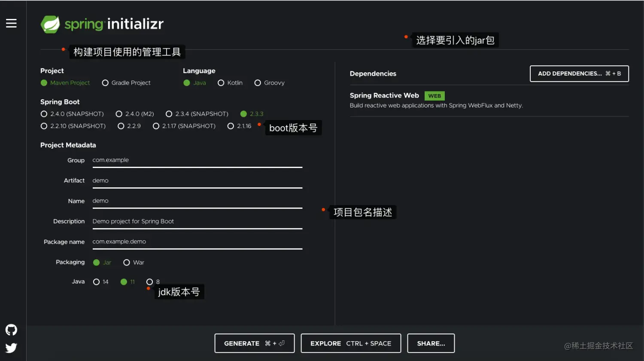Select Spring Boot 2.2.10 (SNAPSHOT)
Screen dimensions: 644x361
click(73, 126)
